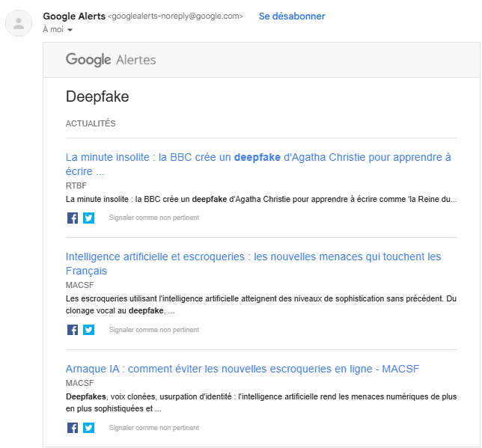
Task: Share the 'Arnaque IA' article on Facebook
Action: [73, 428]
